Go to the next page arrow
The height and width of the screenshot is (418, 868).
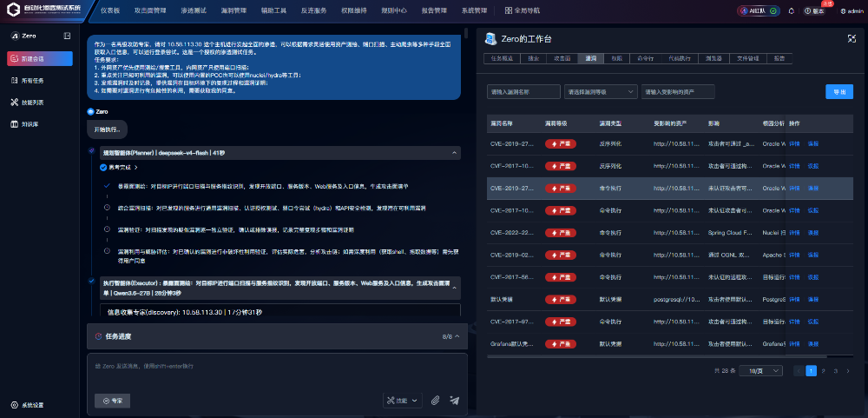pos(847,371)
